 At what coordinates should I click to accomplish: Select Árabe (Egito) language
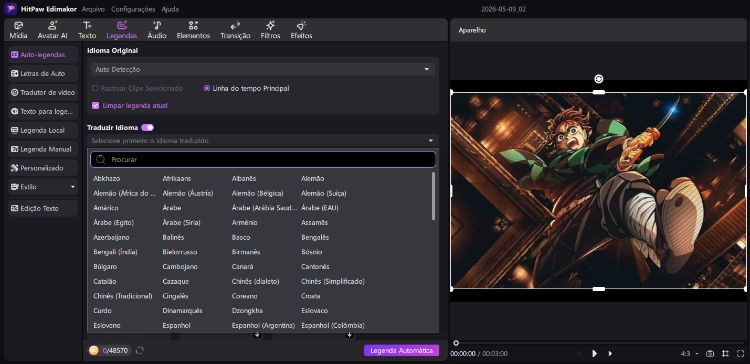114,222
